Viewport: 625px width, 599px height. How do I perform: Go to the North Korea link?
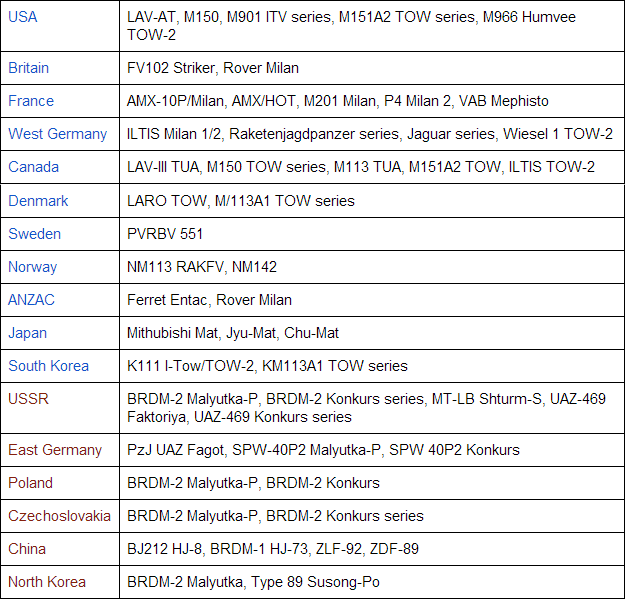[x=47, y=582]
